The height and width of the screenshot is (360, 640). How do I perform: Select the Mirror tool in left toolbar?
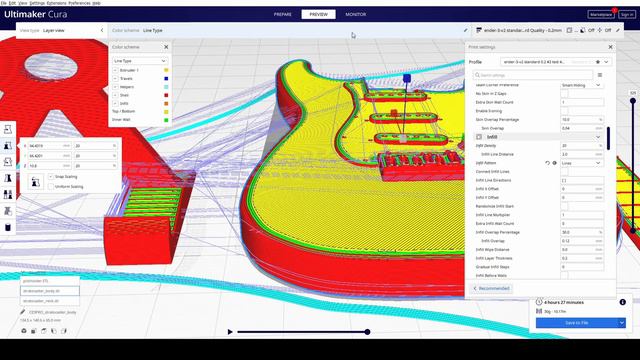[x=8, y=178]
